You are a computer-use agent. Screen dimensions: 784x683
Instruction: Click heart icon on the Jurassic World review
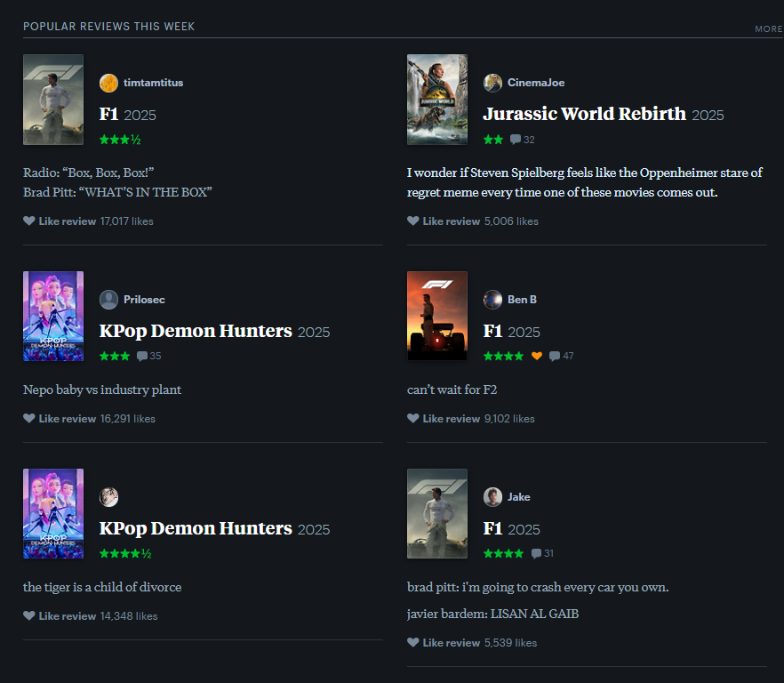click(x=413, y=221)
